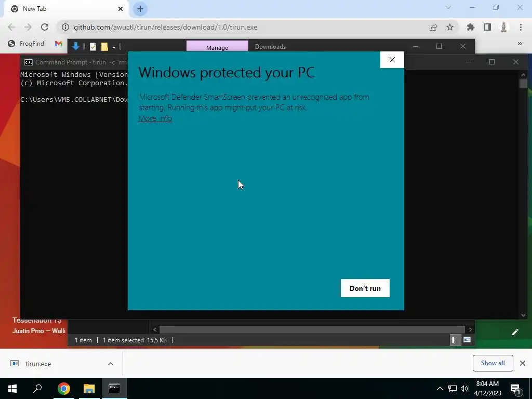The height and width of the screenshot is (399, 532).
Task: Reload the page in Chrome
Action: 45,27
